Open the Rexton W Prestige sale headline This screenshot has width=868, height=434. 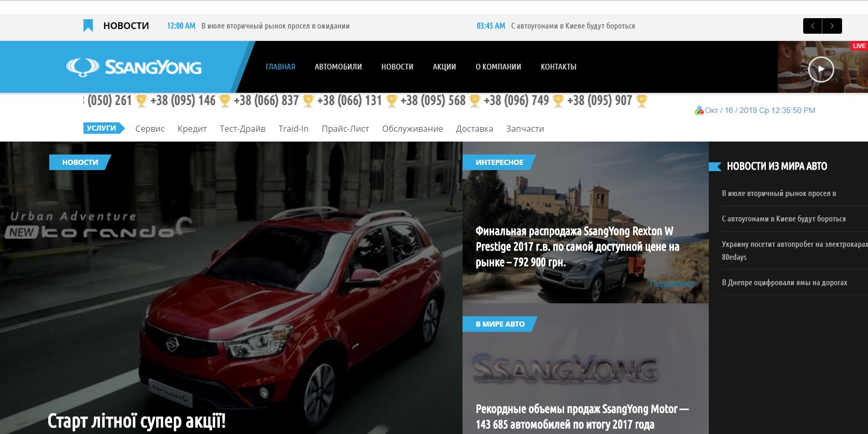point(577,247)
